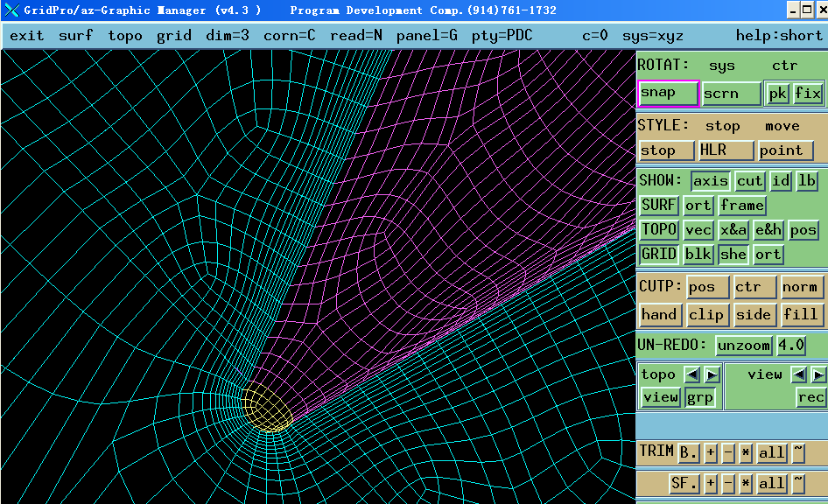Open the topo menu in menu bar
Image resolution: width=828 pixels, height=504 pixels.
tap(125, 36)
